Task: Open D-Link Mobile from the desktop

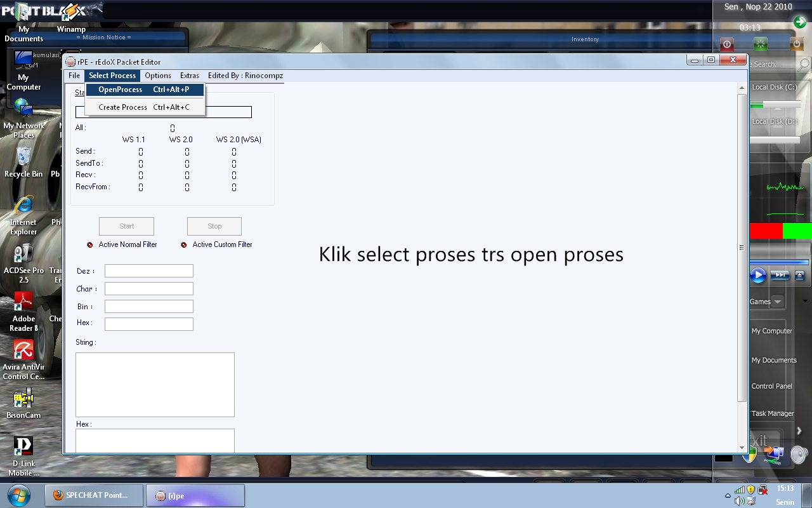Action: coord(23,446)
